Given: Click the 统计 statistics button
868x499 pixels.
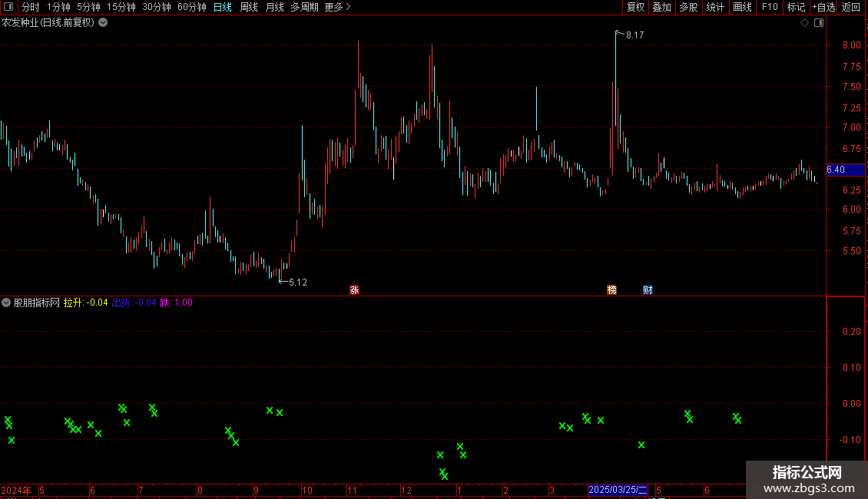Looking at the screenshot, I should (x=714, y=7).
